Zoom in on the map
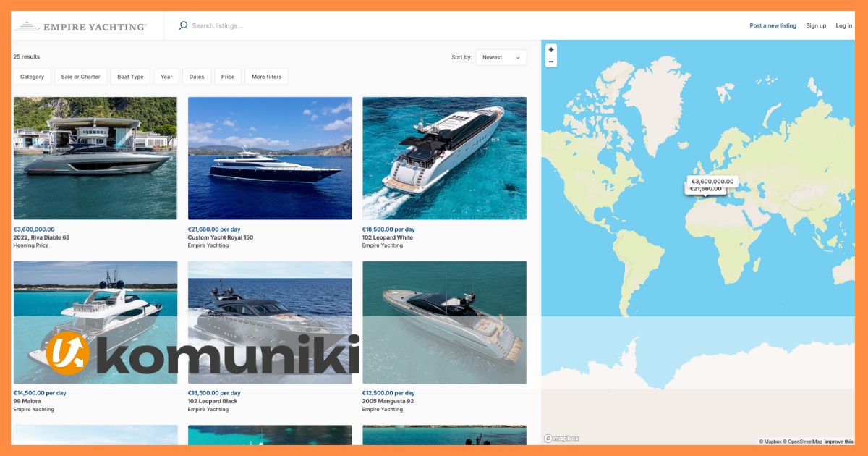868x456 pixels. click(551, 50)
